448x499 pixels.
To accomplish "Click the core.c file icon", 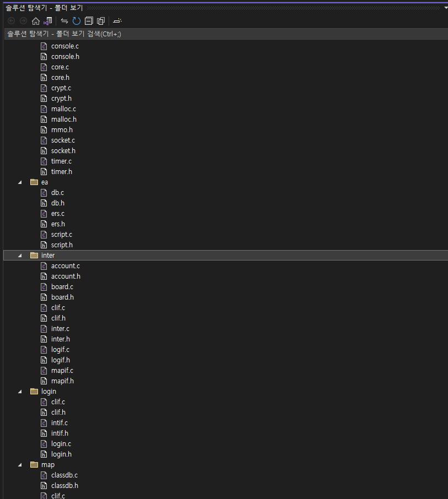I will (44, 67).
